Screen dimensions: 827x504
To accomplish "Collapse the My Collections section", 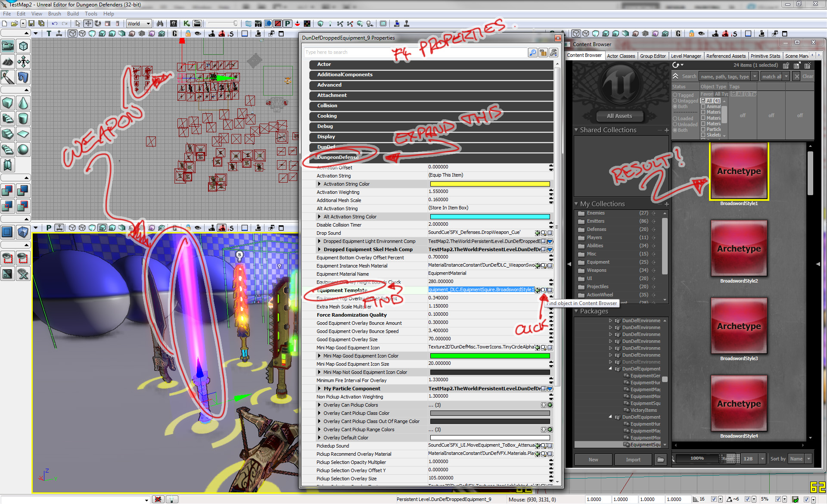I will [x=576, y=204].
